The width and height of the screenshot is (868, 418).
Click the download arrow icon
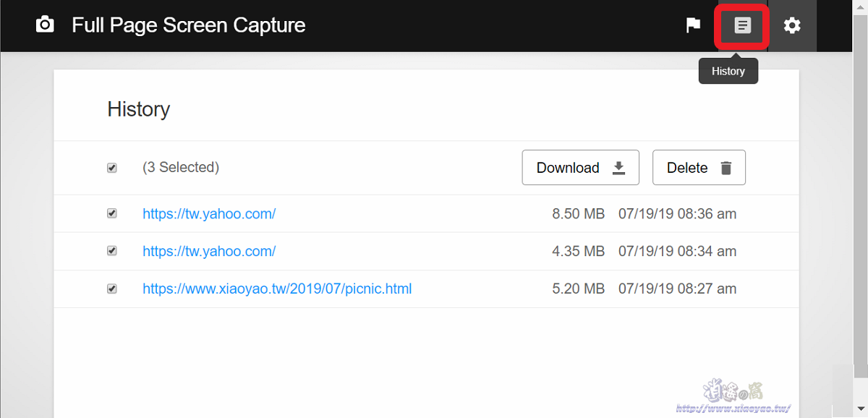(618, 168)
